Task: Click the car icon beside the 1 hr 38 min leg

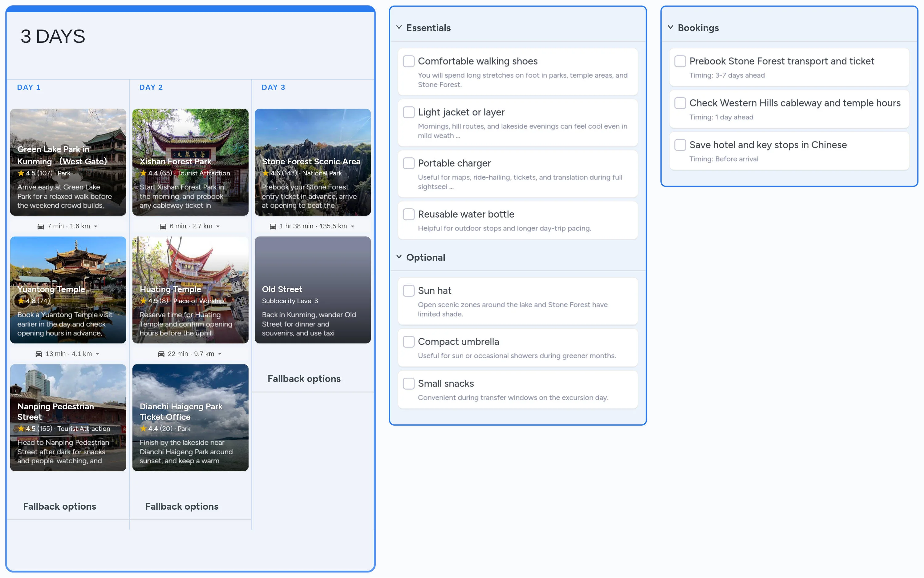Action: pos(274,226)
